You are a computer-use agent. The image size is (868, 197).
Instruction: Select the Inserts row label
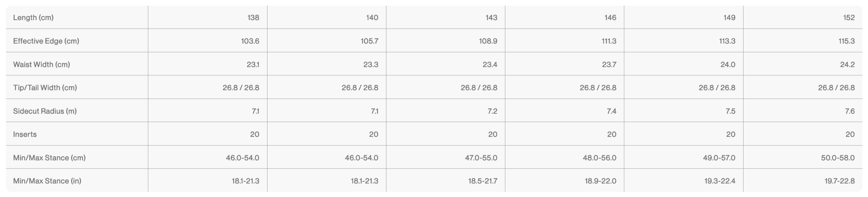pyautogui.click(x=25, y=134)
